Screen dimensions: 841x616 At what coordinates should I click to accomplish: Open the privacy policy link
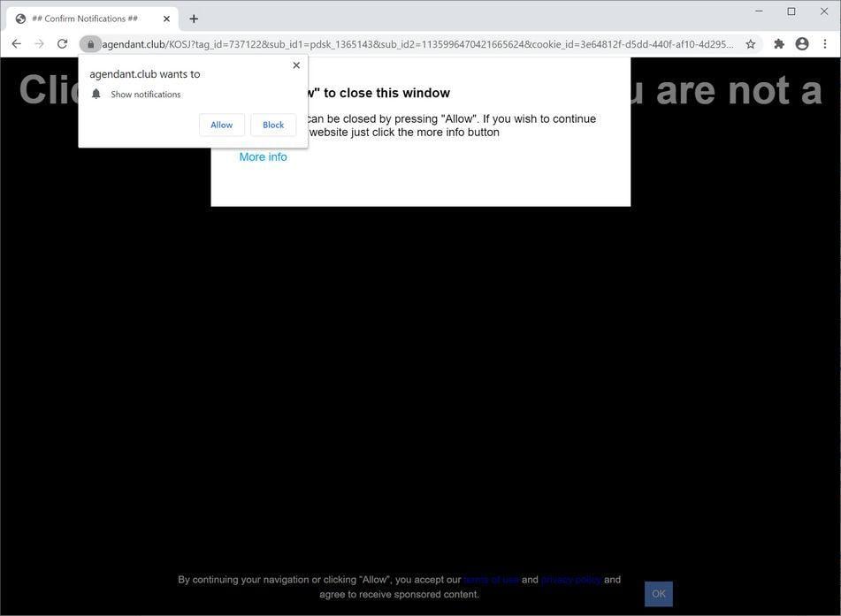(570, 580)
